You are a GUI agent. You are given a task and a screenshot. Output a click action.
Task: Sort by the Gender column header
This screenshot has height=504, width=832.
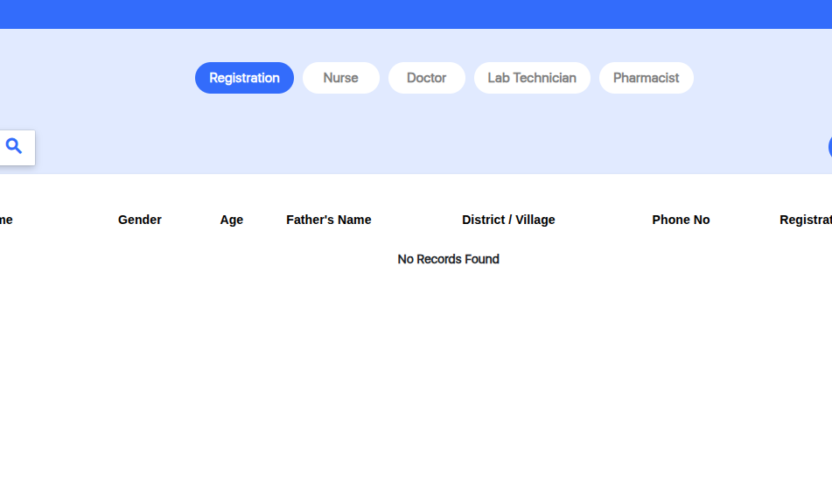click(140, 220)
